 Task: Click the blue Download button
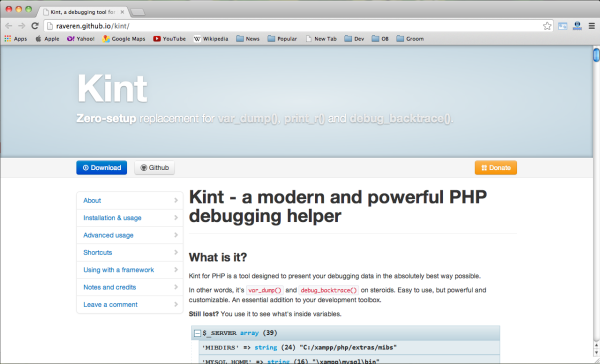[101, 168]
